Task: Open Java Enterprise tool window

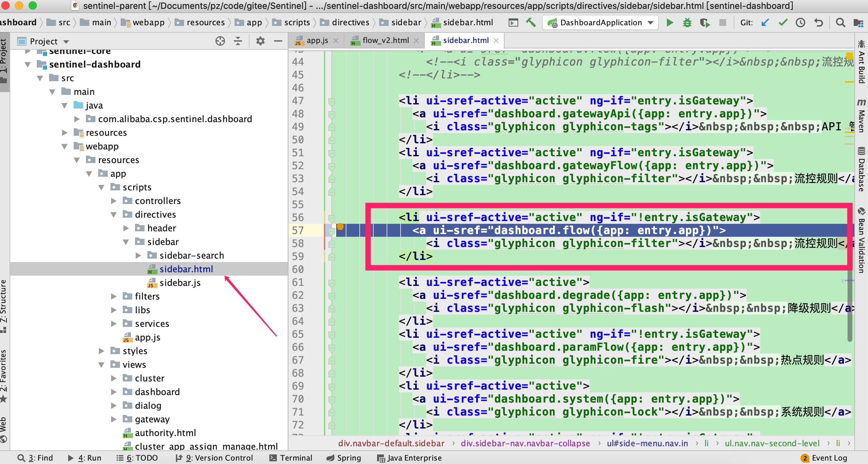Action: (x=409, y=458)
